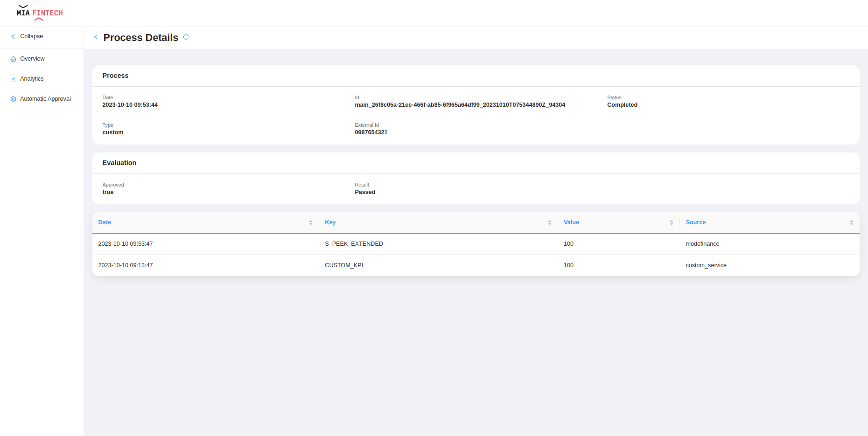The height and width of the screenshot is (436, 868).
Task: Sort table by Key column sorter arrows
Action: (x=549, y=223)
